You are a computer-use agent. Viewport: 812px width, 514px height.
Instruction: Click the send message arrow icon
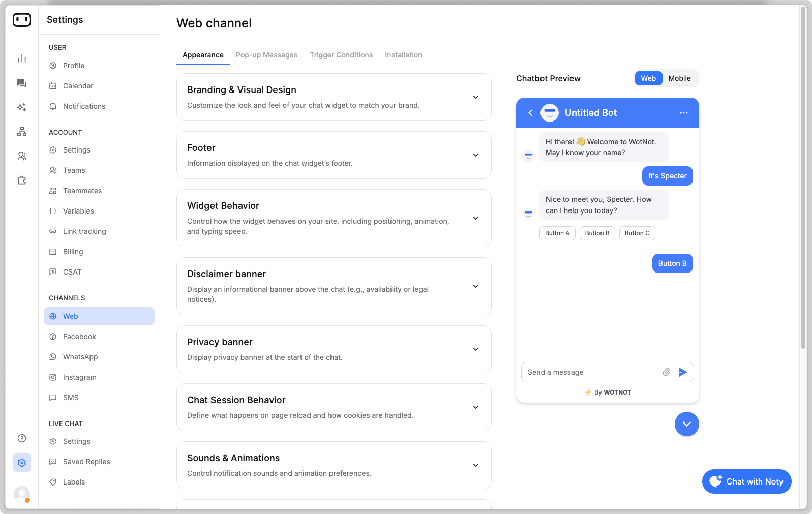pos(683,372)
